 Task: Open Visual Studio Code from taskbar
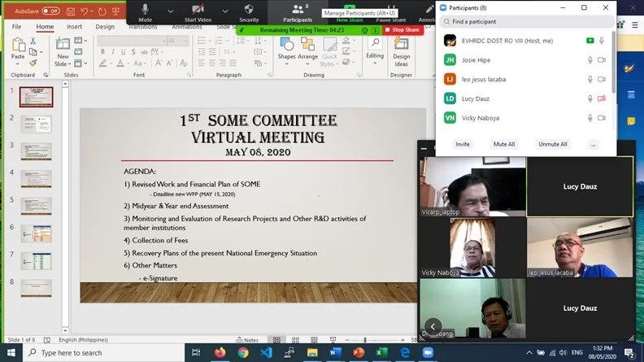click(266, 352)
